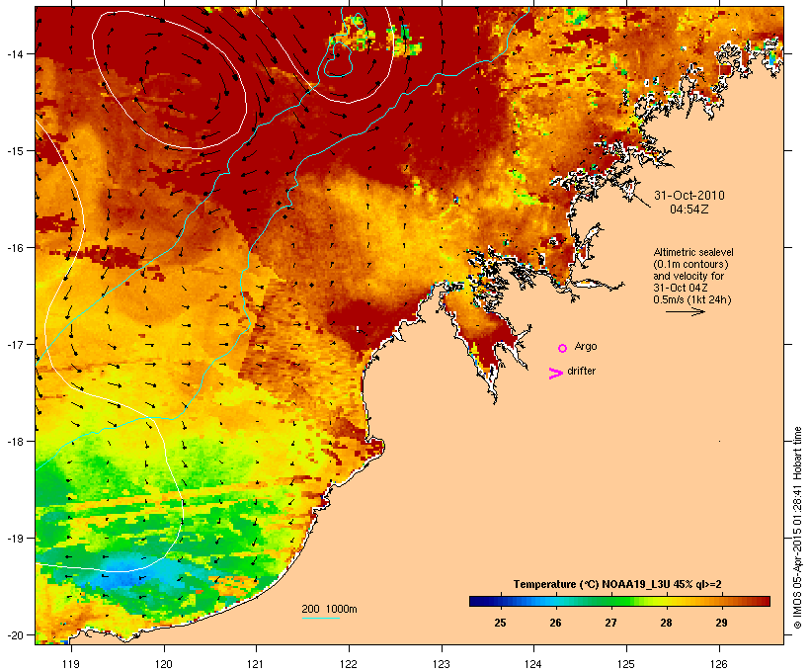Click the longitude axis label 123
The height and width of the screenshot is (672, 810).
pyautogui.click(x=442, y=664)
